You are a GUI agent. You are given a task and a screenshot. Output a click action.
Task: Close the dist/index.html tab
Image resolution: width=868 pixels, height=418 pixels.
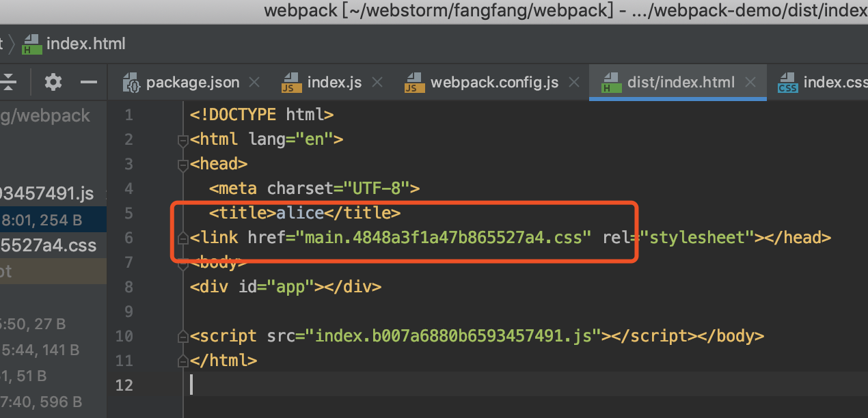pyautogui.click(x=750, y=83)
